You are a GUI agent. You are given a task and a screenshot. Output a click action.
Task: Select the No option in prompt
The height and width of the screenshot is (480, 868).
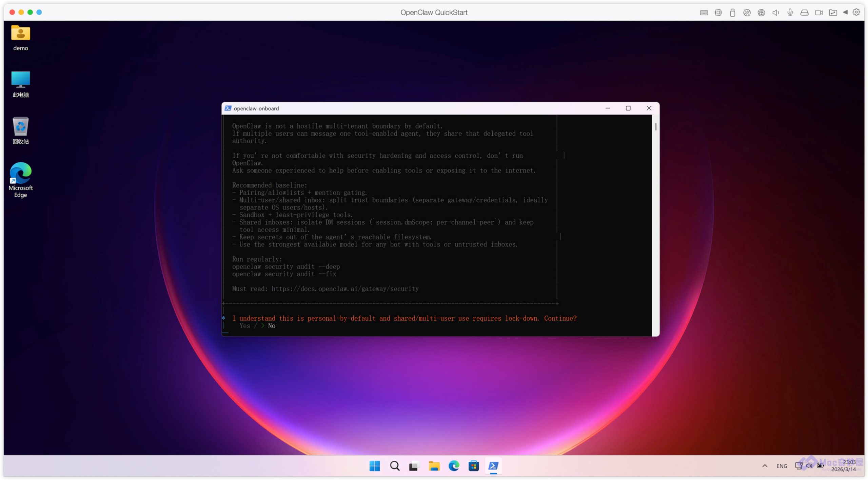(271, 326)
